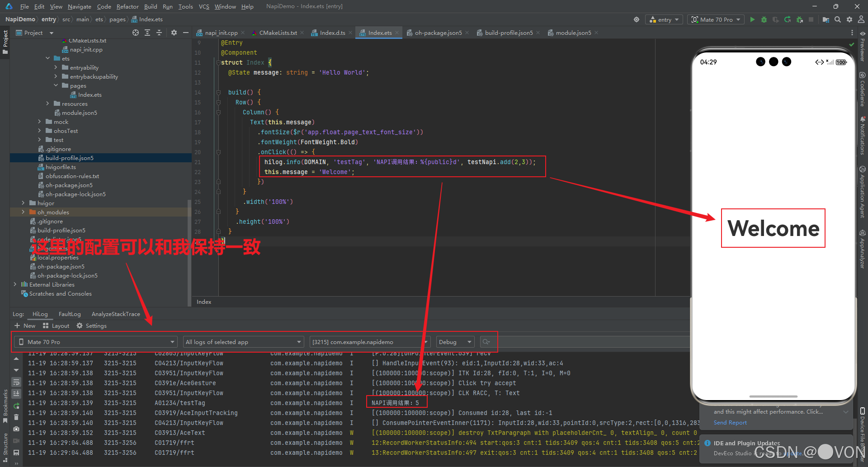Click the locate target crosshair icon near entry
The width and height of the screenshot is (868, 467).
(637, 19)
